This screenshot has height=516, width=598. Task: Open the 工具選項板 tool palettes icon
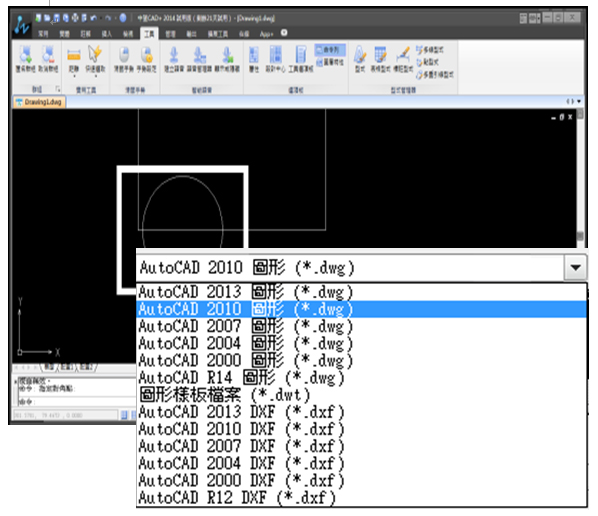pos(301,58)
